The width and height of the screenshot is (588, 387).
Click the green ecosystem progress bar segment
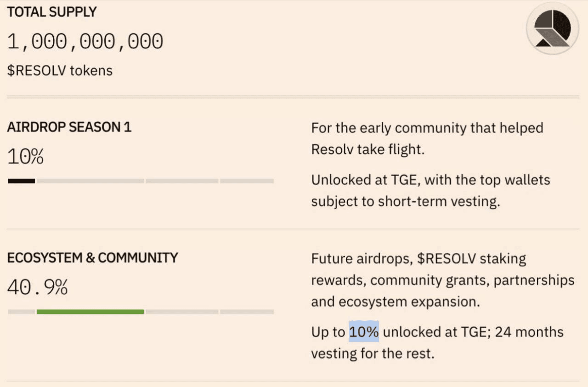coord(90,312)
